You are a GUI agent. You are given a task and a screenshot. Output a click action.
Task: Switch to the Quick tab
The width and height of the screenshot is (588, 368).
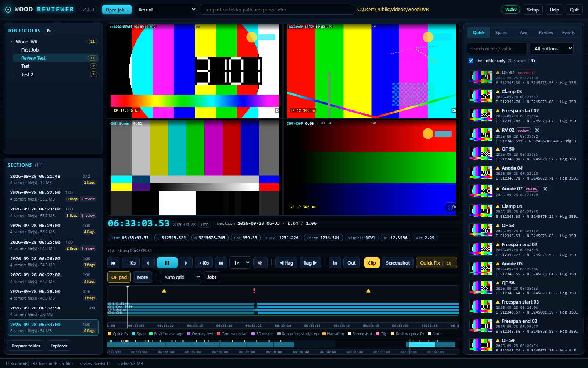pyautogui.click(x=478, y=33)
